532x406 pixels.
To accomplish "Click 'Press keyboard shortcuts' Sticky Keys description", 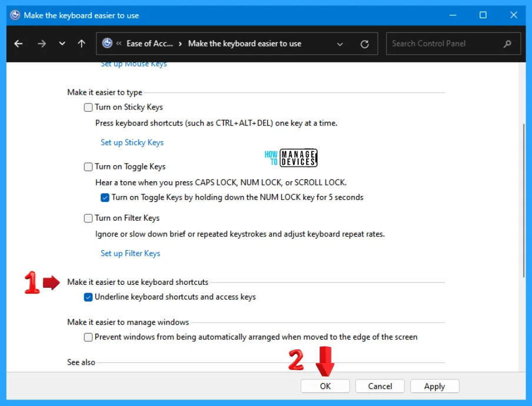I will click(216, 123).
